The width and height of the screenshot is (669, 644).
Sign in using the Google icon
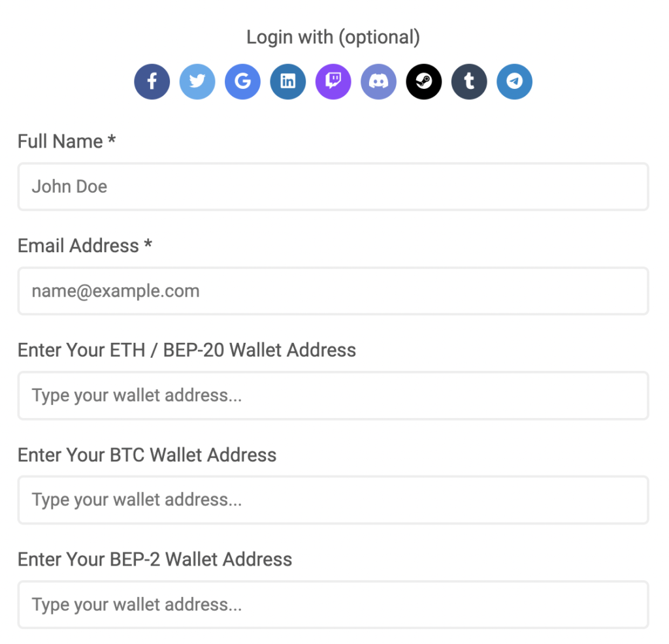(x=243, y=82)
